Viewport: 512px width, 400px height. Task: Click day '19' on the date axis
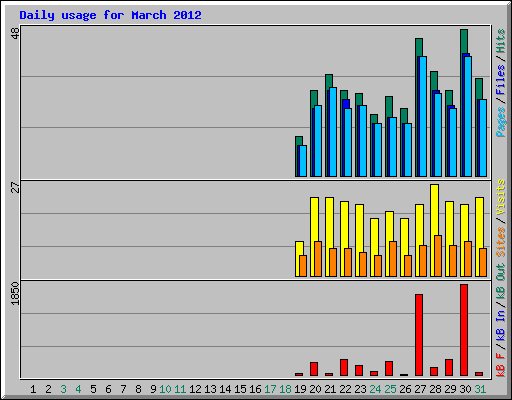pyautogui.click(x=300, y=389)
